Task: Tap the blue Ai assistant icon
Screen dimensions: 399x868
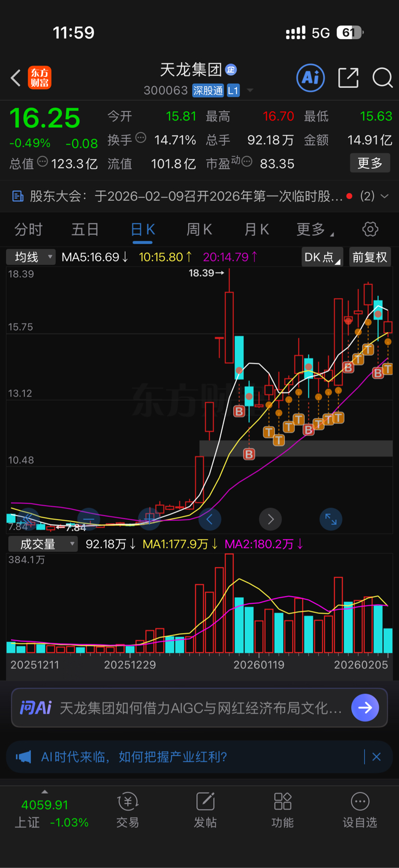Action: (x=311, y=78)
